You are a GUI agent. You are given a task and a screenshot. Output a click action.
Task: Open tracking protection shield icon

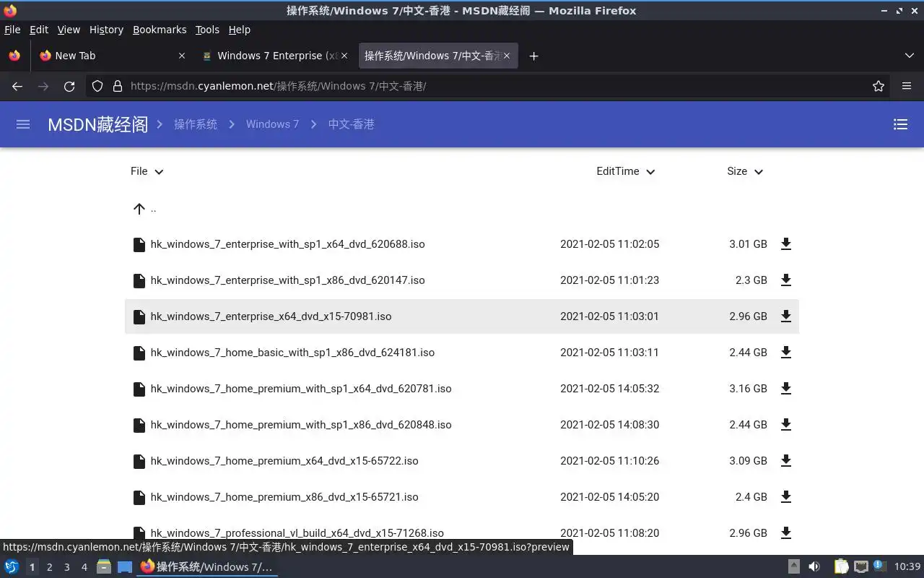97,86
